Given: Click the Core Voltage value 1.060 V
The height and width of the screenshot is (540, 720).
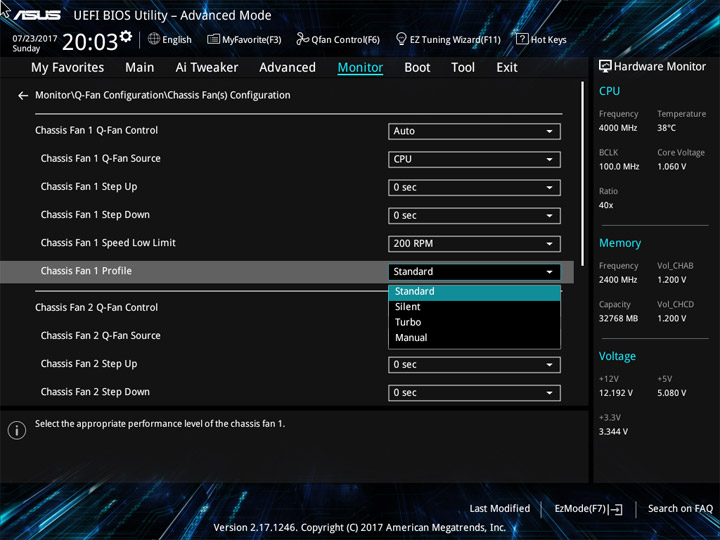Looking at the screenshot, I should click(671, 167).
